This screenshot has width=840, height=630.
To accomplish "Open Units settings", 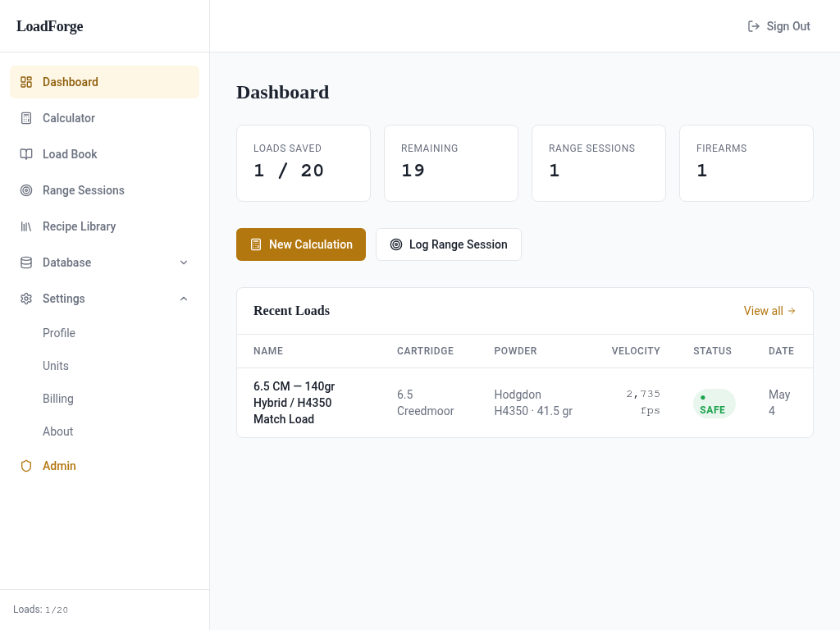I will point(56,366).
